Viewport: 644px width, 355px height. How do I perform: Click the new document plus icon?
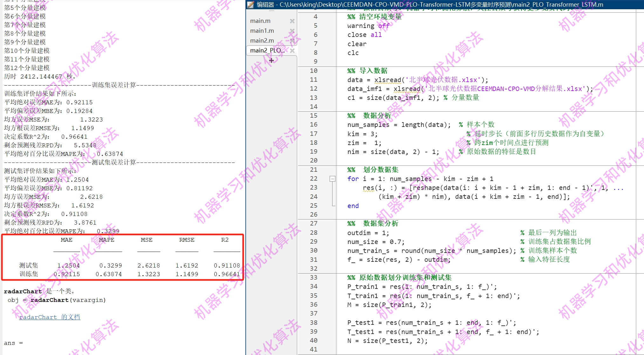271,60
